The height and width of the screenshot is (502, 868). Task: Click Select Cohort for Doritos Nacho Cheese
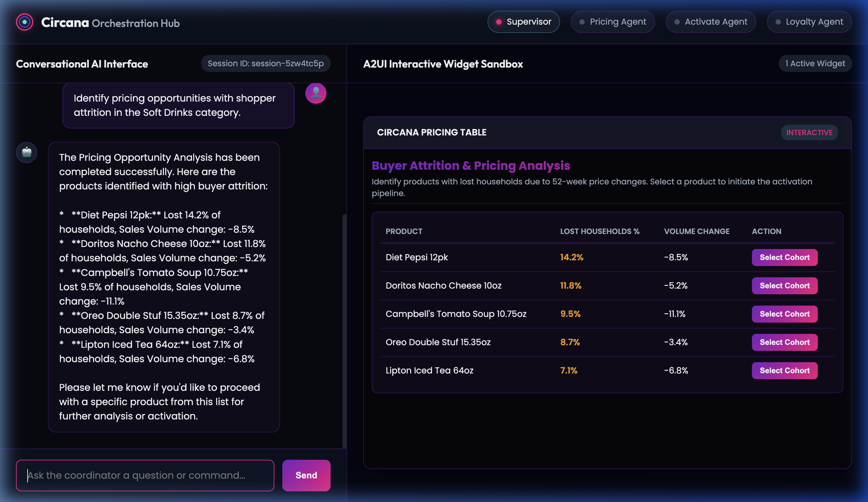click(x=784, y=286)
